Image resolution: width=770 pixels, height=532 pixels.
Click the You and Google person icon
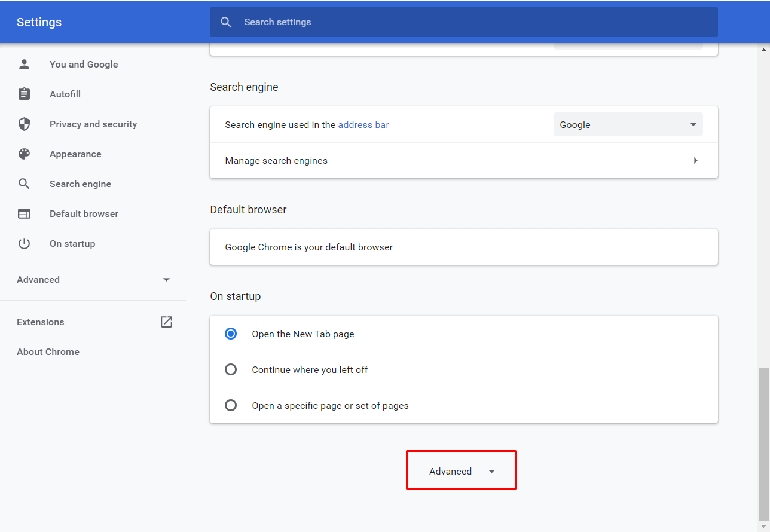24,64
